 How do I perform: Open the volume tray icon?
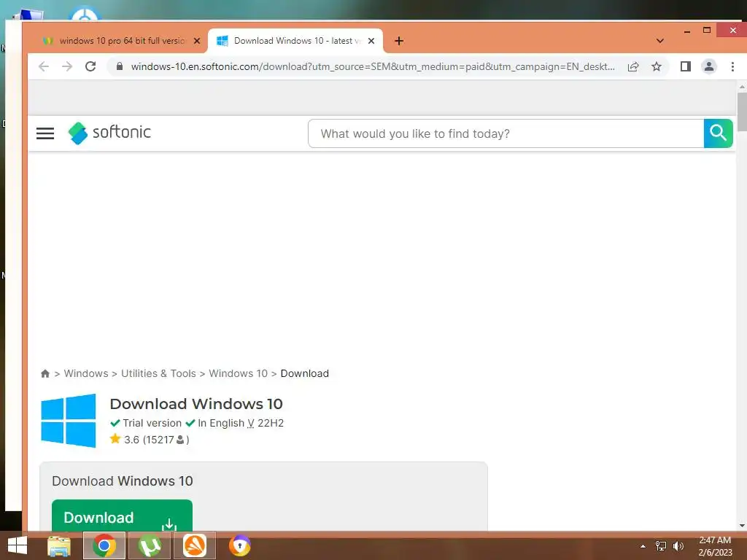click(x=678, y=546)
